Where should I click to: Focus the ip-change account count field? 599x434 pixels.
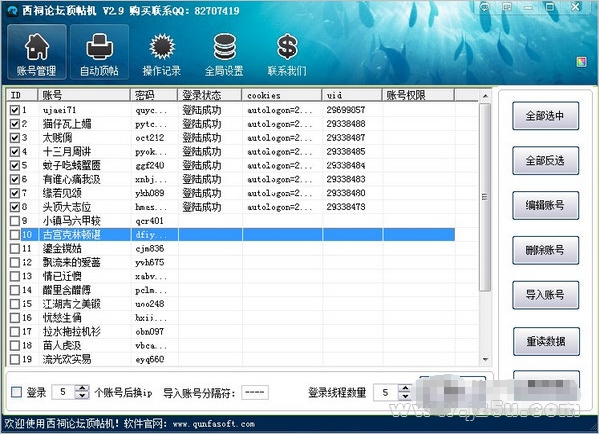point(64,392)
